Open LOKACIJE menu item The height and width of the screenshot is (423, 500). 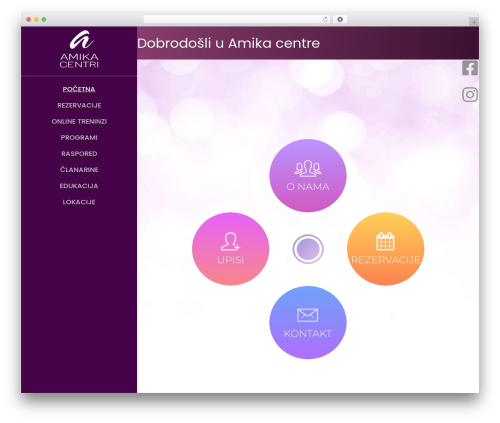click(x=79, y=202)
